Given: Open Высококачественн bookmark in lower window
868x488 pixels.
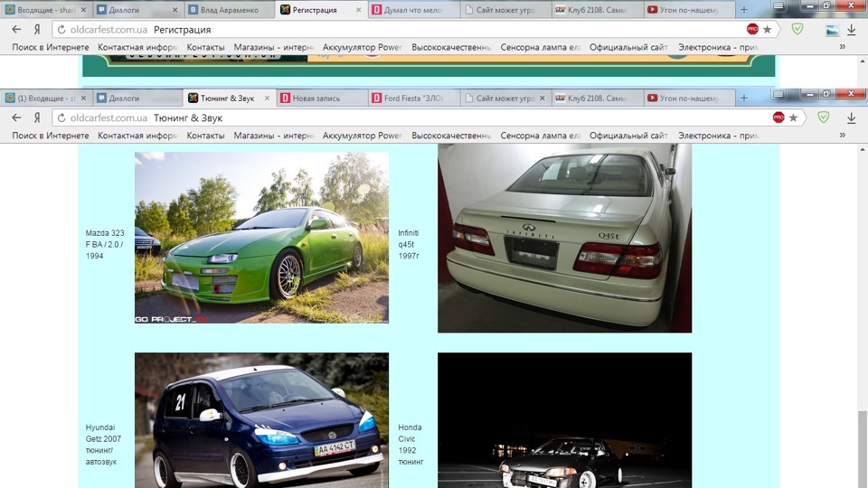Looking at the screenshot, I should coord(451,135).
